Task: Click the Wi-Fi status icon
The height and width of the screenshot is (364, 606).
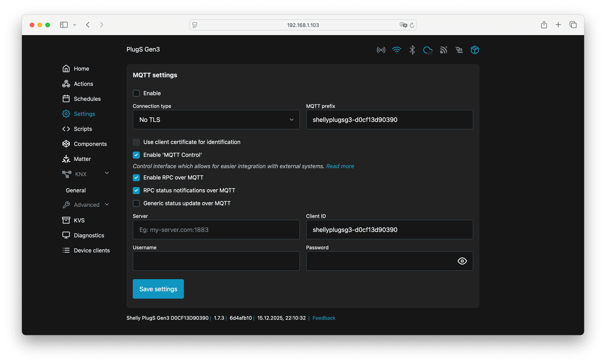Action: pyautogui.click(x=396, y=50)
